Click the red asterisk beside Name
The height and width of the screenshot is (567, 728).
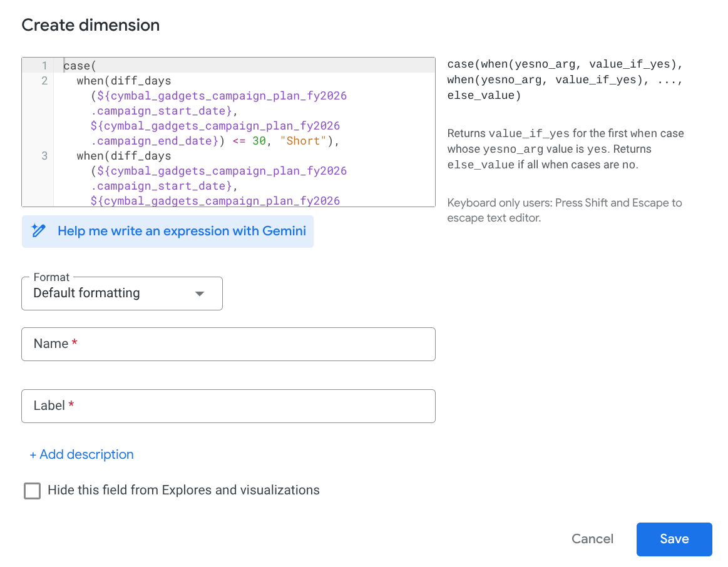(74, 342)
